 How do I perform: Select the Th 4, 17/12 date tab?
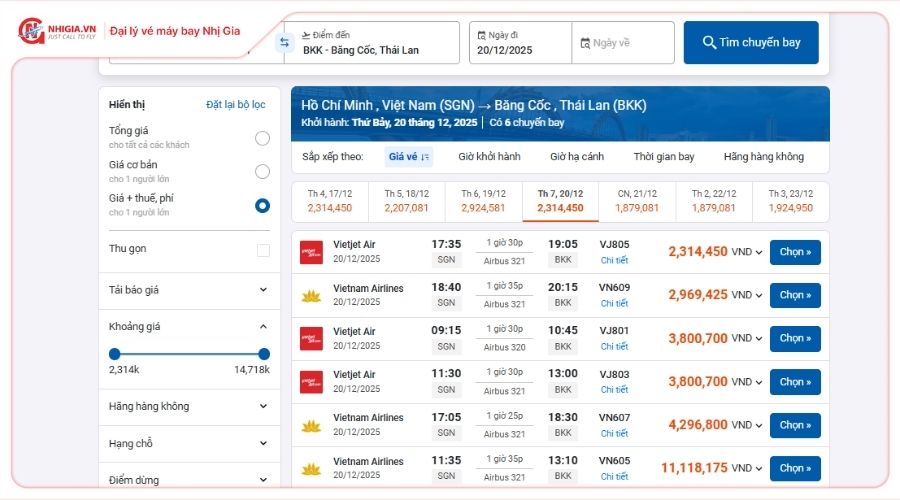[x=330, y=201]
